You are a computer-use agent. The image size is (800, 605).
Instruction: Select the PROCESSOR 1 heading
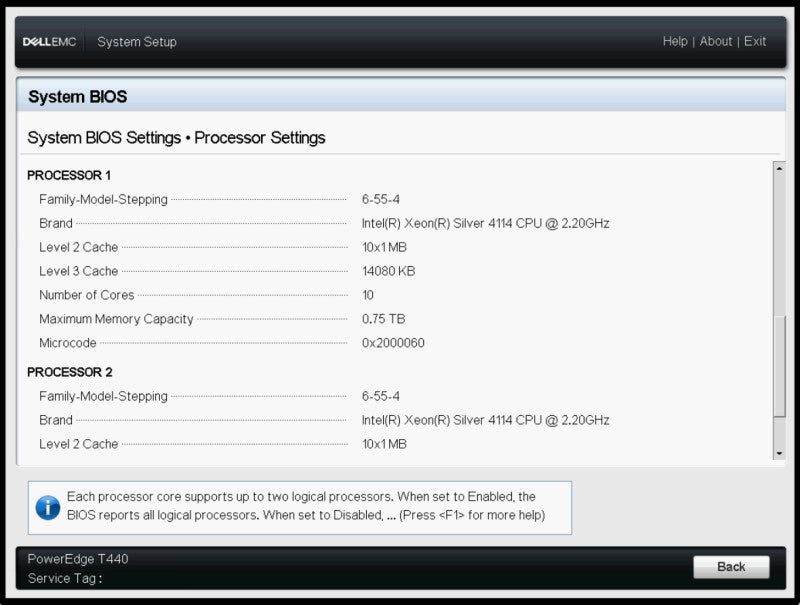tap(69, 175)
